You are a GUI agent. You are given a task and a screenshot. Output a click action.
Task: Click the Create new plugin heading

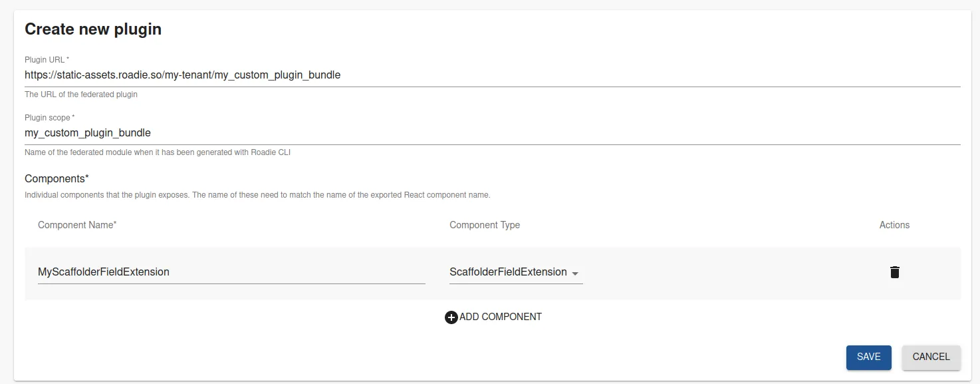pyautogui.click(x=93, y=29)
